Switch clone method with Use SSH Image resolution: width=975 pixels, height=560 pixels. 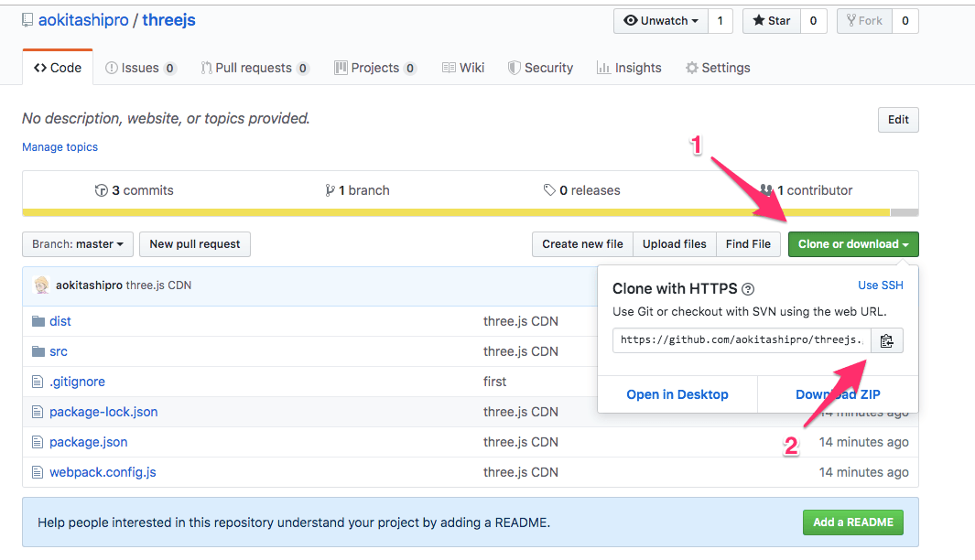click(880, 285)
